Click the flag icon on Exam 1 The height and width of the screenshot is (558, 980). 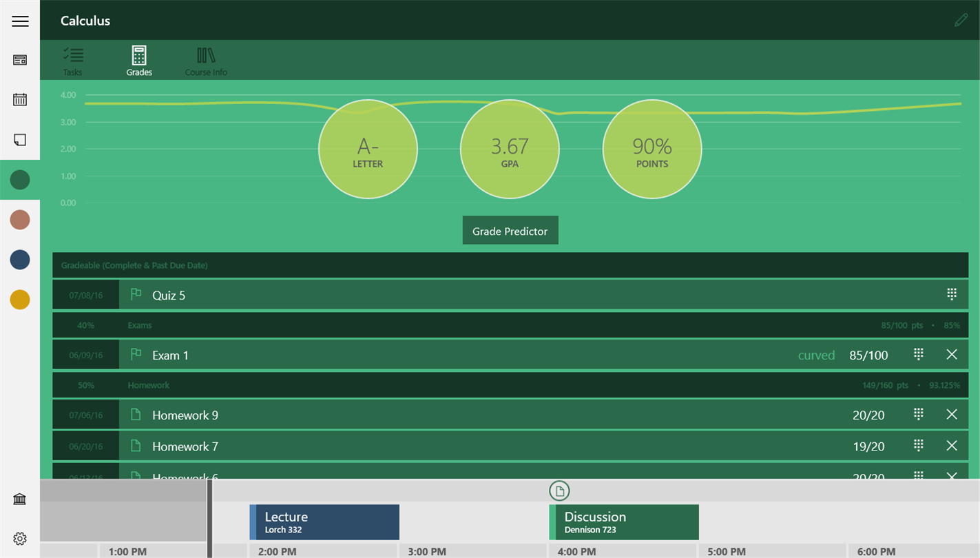pyautogui.click(x=136, y=354)
